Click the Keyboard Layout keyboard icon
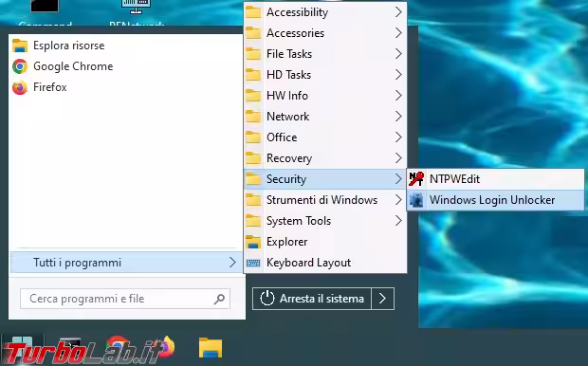 pos(253,263)
